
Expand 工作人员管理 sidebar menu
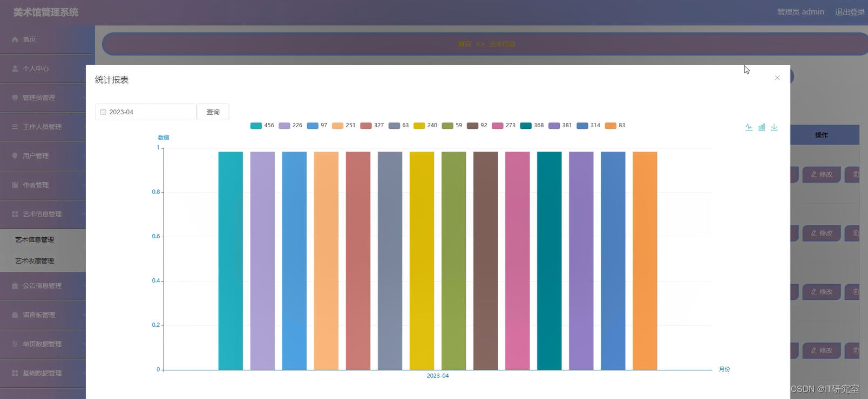tap(43, 127)
